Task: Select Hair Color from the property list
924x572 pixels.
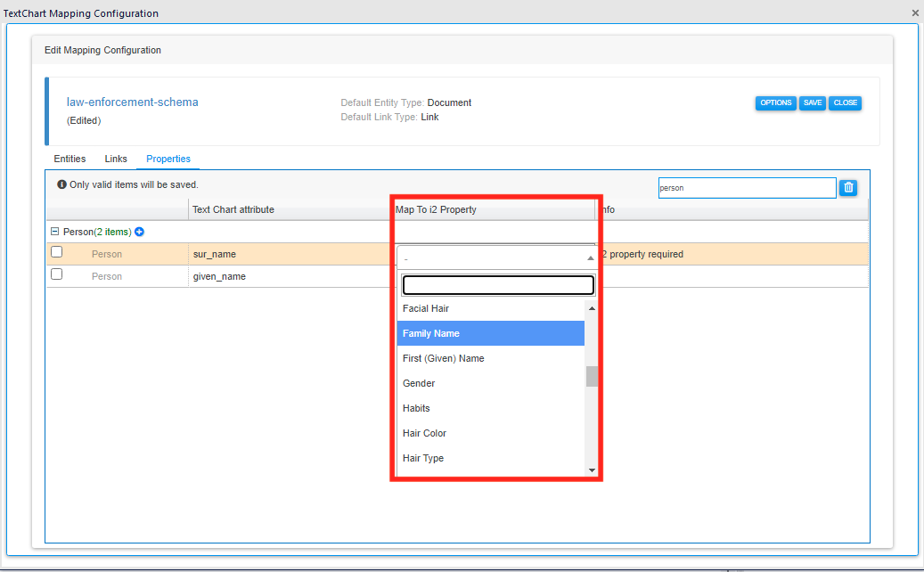Action: click(490, 433)
